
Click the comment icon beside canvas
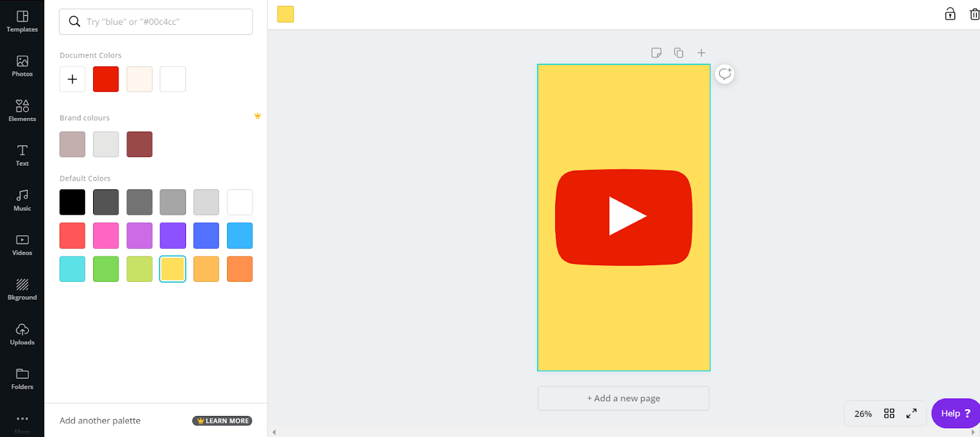[724, 74]
